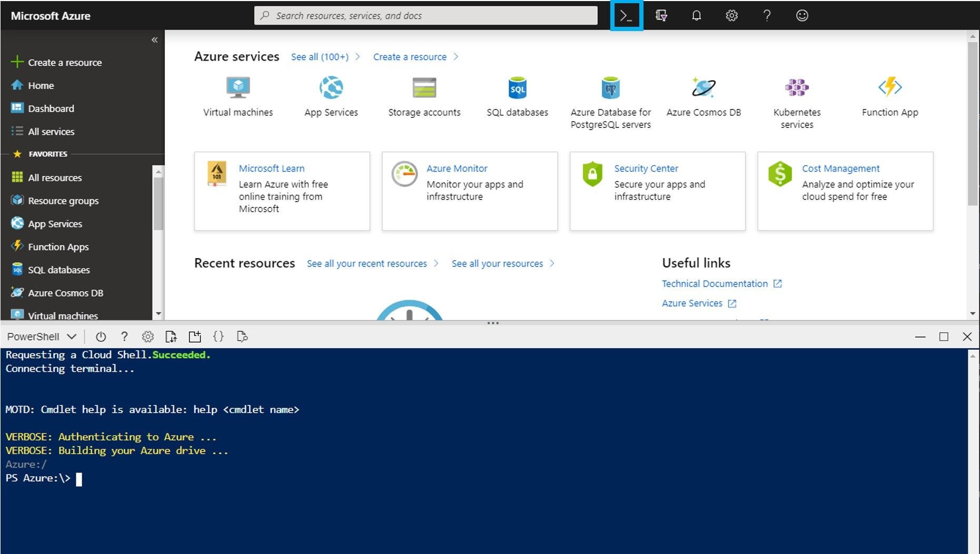Image resolution: width=980 pixels, height=554 pixels.
Task: Open All resources favorite
Action: pos(46,177)
